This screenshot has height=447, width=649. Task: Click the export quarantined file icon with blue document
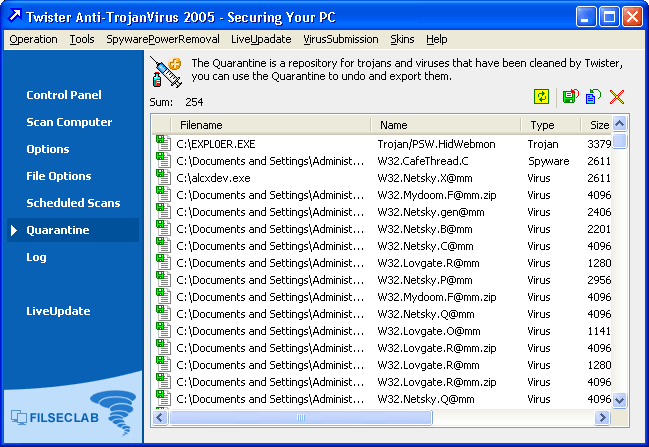pyautogui.click(x=593, y=97)
